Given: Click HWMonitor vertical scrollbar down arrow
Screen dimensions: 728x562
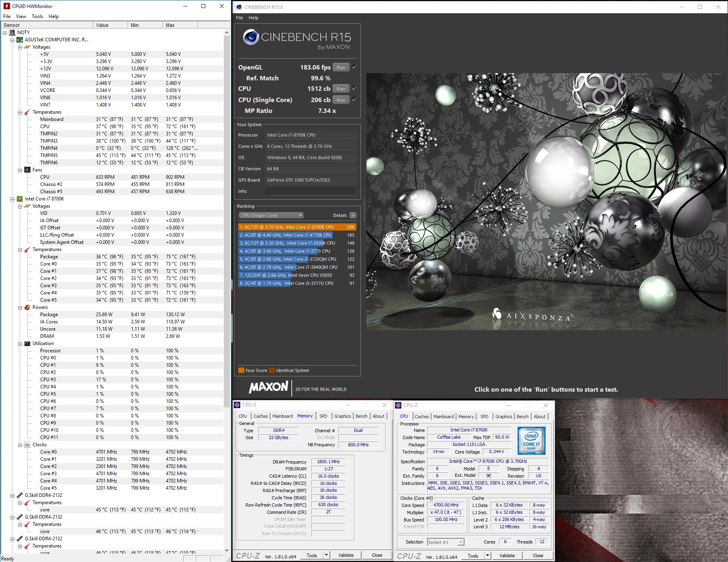Looking at the screenshot, I should [x=227, y=550].
